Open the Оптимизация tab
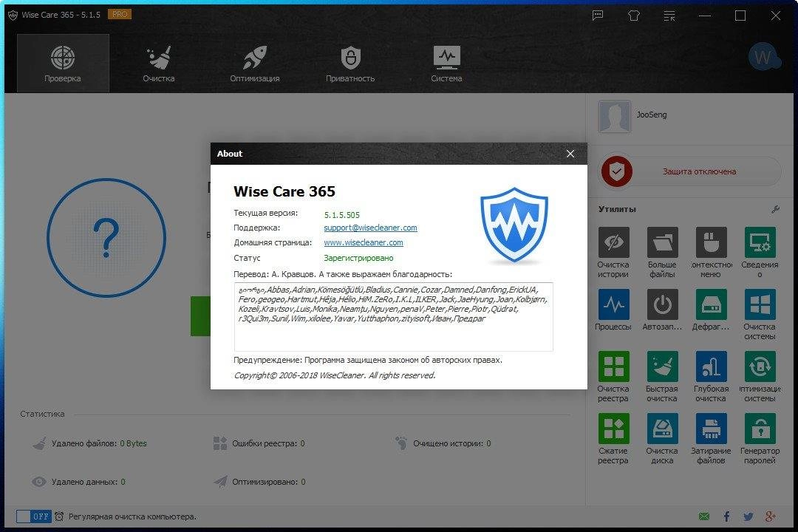This screenshot has width=798, height=532. (254, 64)
